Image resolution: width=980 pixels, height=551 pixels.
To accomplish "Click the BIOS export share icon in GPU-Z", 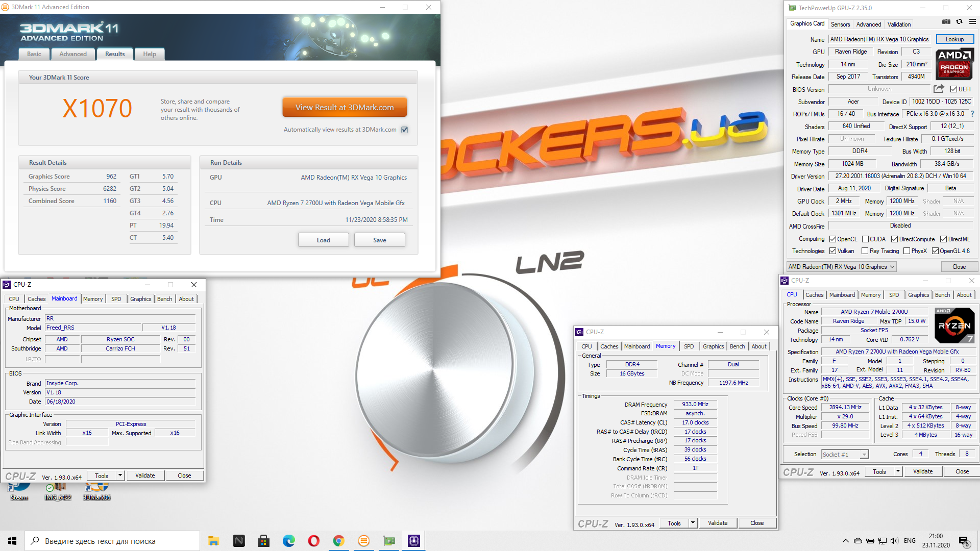I will tap(939, 89).
